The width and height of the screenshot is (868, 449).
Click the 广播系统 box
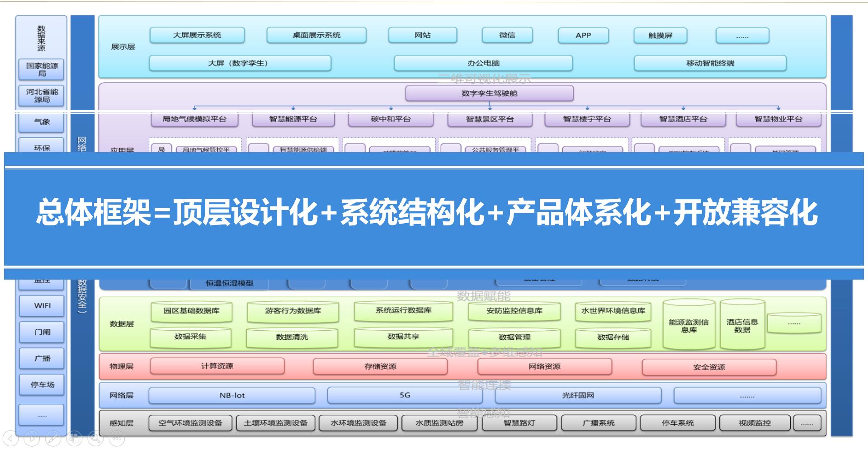599,423
